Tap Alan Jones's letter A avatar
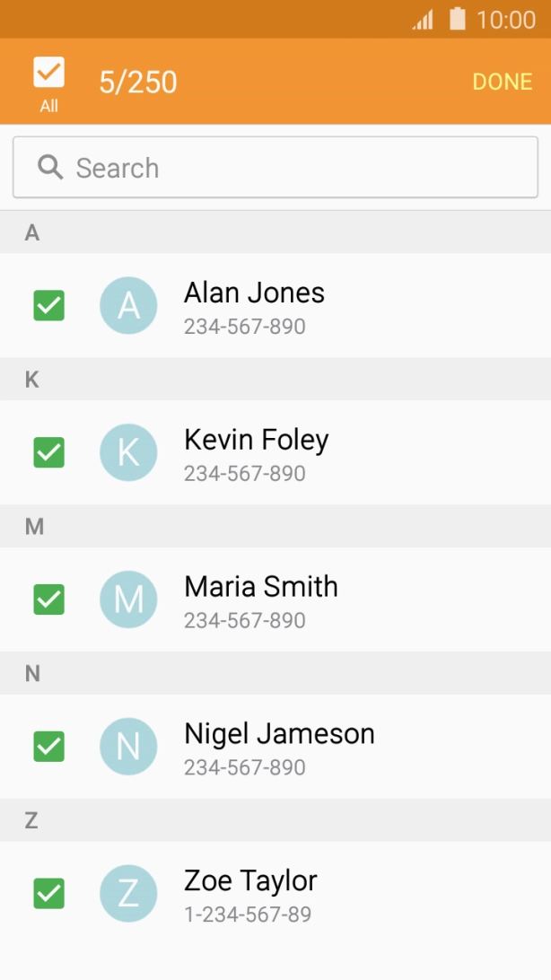551x980 pixels. [128, 305]
